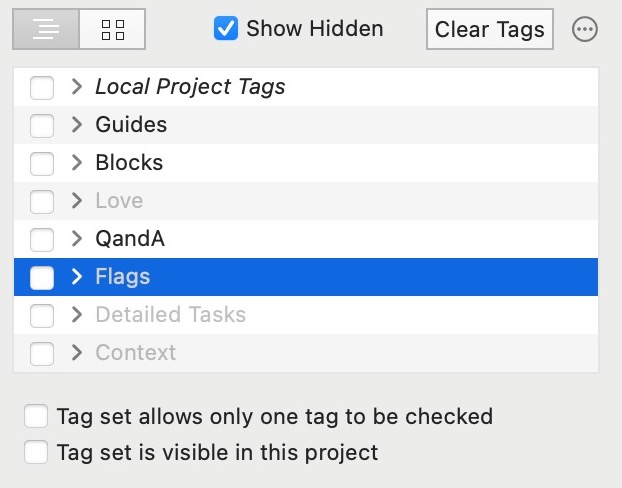Select the Detailed Tasks row

(x=306, y=315)
